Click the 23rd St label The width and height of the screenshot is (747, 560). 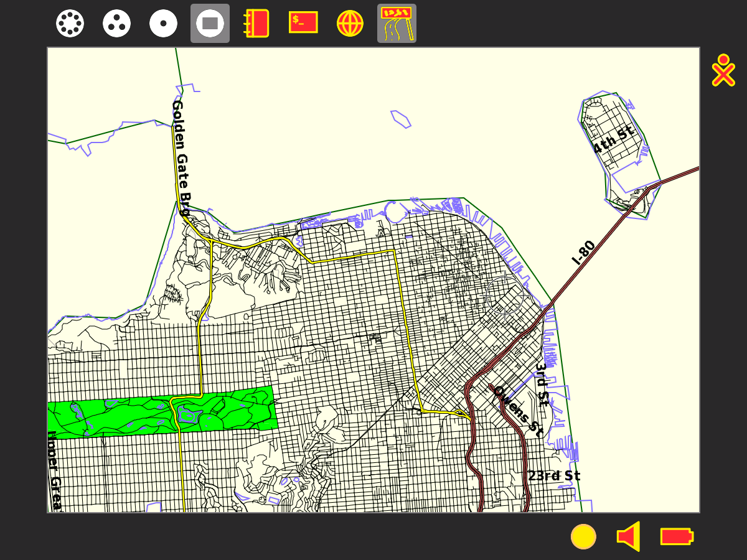[x=554, y=476]
